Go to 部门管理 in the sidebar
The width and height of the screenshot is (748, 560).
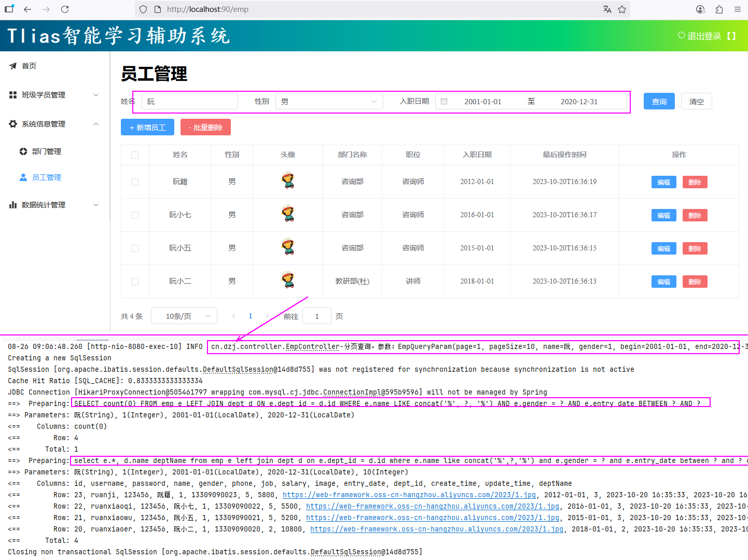click(x=46, y=151)
